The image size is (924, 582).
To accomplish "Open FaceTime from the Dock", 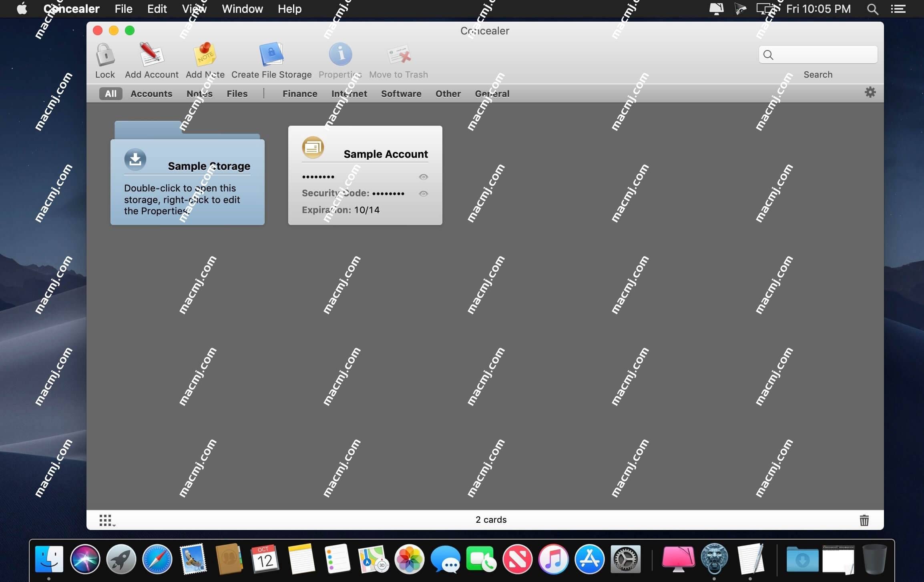I will coord(481,559).
